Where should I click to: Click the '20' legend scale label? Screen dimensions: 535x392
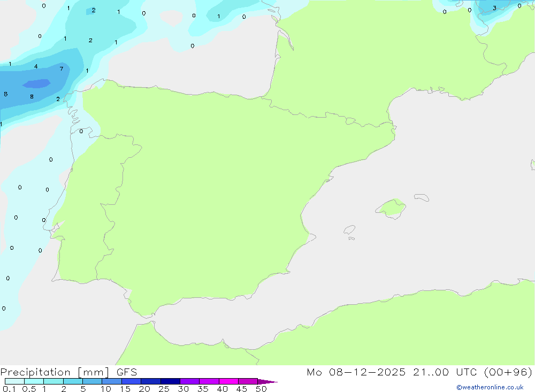pos(144,389)
